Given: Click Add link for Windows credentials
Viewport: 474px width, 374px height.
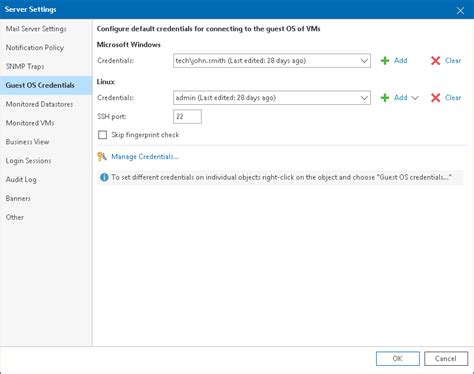Looking at the screenshot, I should pos(401,60).
